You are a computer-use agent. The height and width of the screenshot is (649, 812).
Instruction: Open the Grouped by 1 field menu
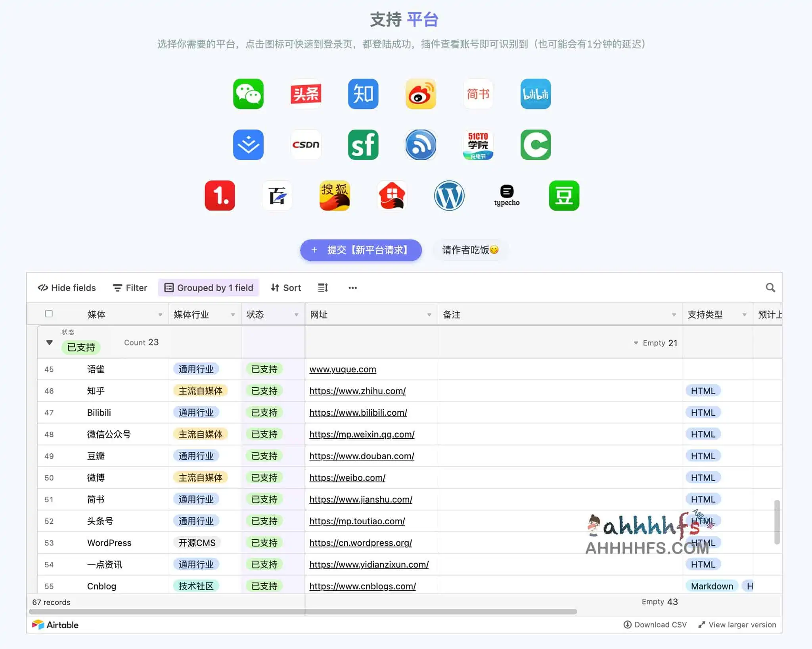(209, 288)
